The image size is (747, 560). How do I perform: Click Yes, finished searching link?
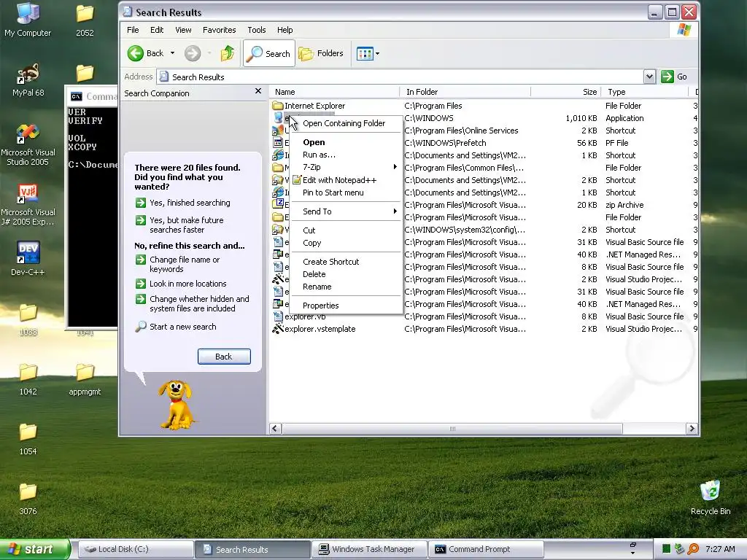click(190, 203)
